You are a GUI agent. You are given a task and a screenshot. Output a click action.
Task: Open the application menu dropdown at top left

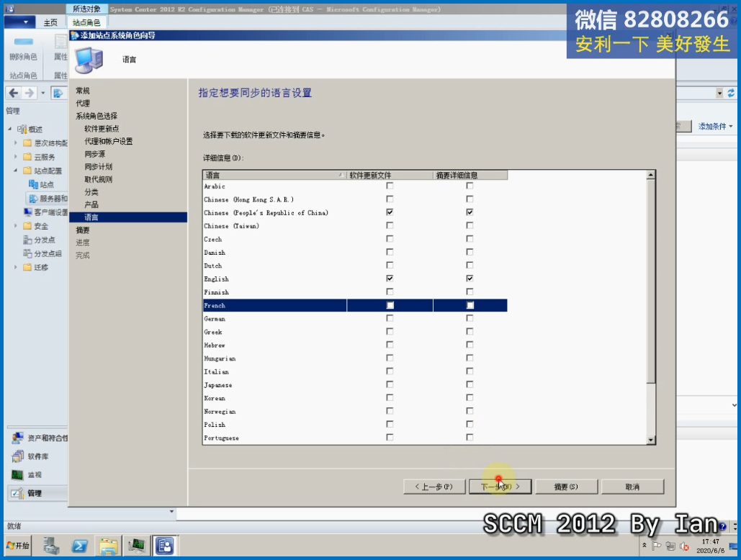(x=19, y=22)
